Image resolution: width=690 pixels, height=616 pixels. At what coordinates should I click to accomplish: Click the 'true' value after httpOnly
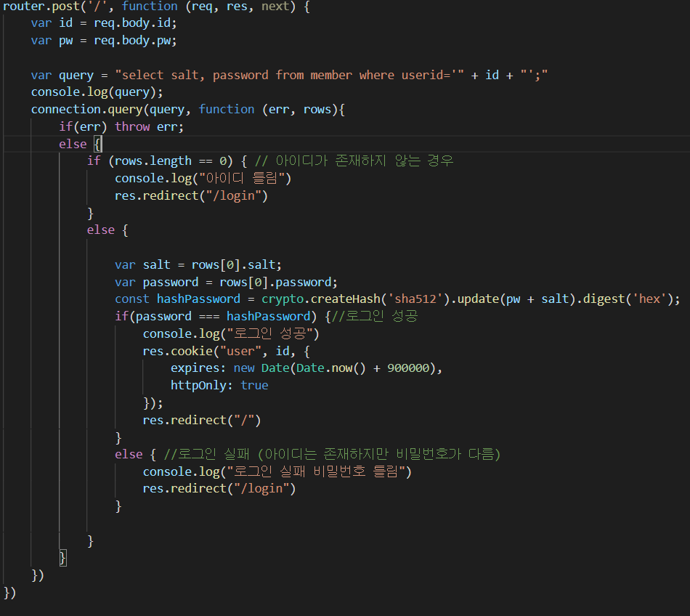click(x=254, y=386)
